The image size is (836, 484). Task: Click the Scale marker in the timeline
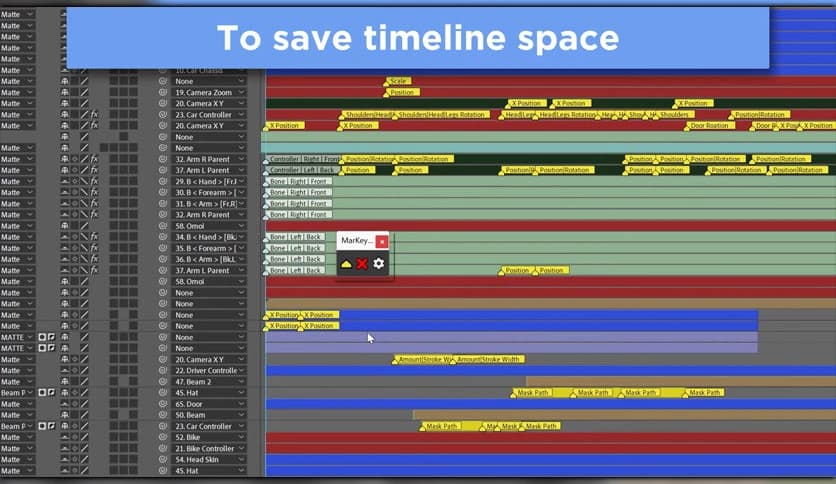coord(398,81)
